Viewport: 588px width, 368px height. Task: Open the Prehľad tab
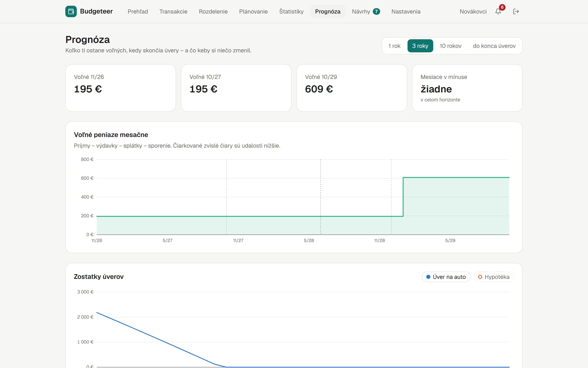click(x=138, y=11)
